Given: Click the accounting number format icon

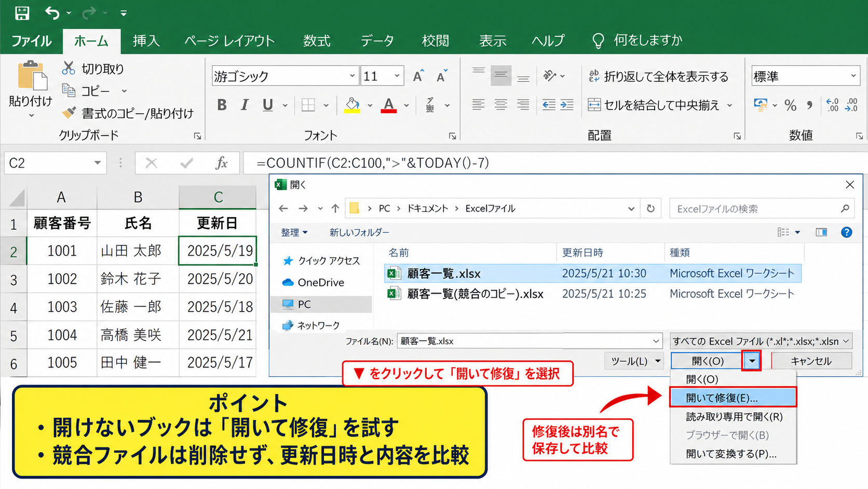Looking at the screenshot, I should (761, 105).
